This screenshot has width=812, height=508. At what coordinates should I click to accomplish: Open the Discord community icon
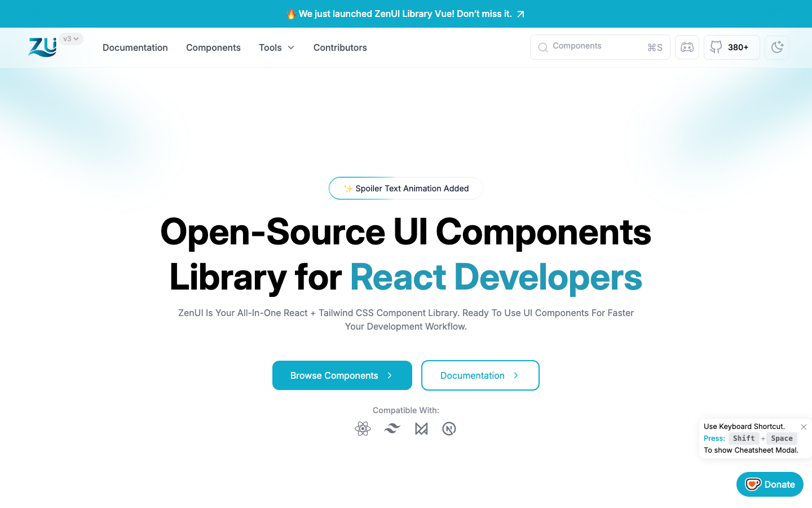coord(687,47)
